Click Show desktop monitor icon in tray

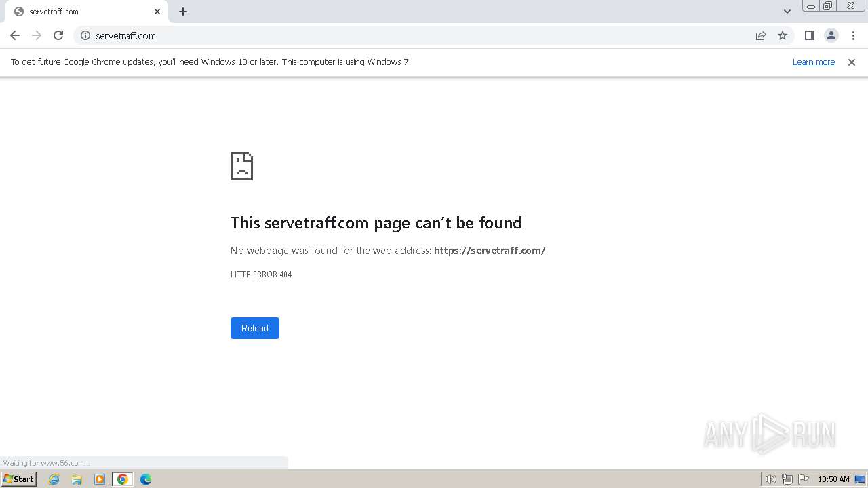click(860, 479)
